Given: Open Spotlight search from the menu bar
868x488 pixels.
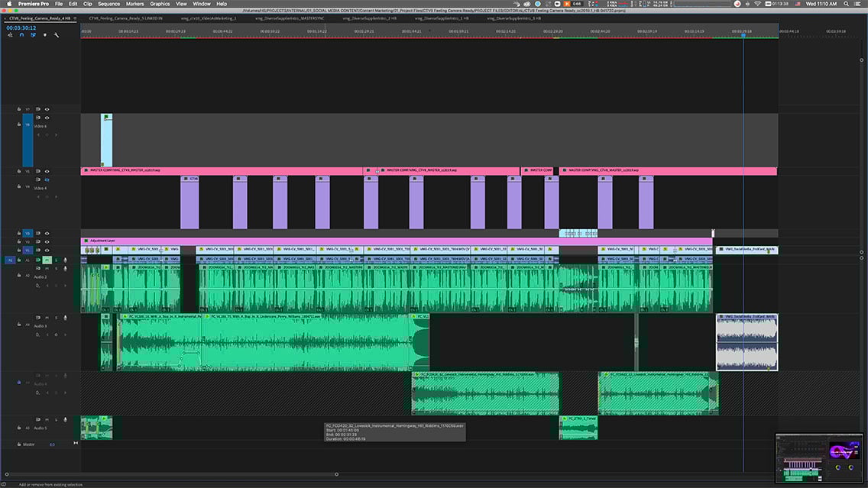Looking at the screenshot, I should point(846,5).
